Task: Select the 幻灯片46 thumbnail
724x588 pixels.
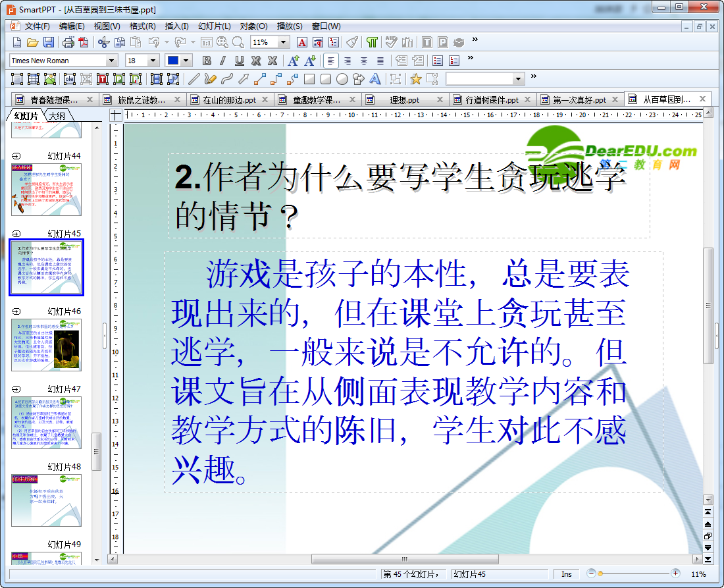Action: pyautogui.click(x=46, y=345)
